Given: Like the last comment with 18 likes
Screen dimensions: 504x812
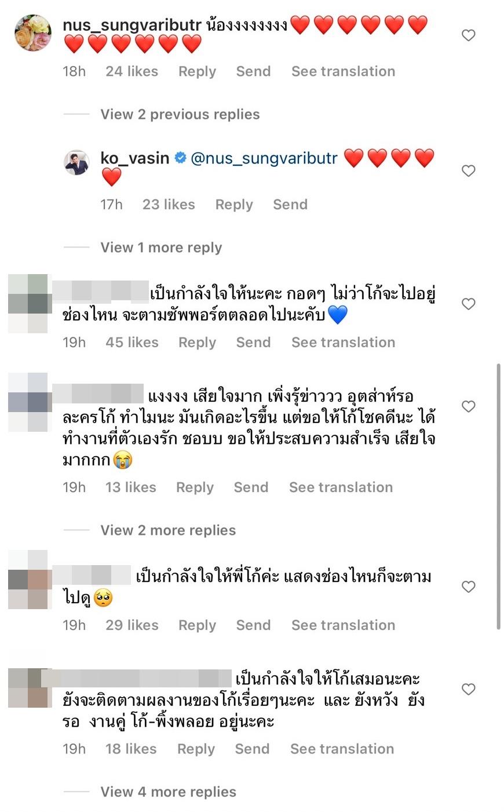Looking at the screenshot, I should pos(469,689).
